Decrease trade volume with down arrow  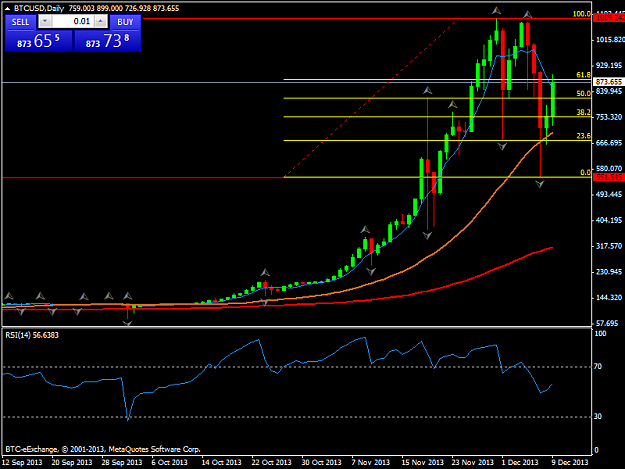pos(45,22)
